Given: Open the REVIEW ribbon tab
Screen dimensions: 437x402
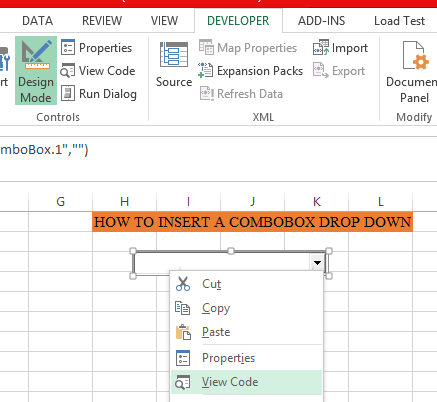Looking at the screenshot, I should (102, 21).
